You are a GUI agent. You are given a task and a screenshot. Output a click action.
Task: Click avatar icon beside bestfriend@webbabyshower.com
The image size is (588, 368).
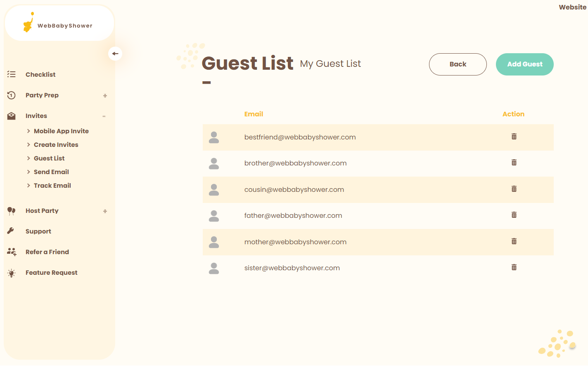click(x=214, y=137)
